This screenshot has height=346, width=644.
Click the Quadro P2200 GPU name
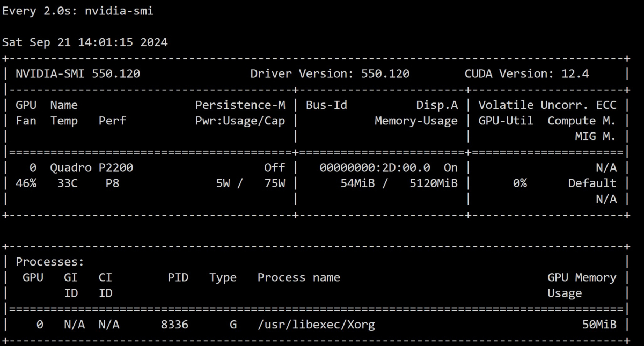(91, 168)
